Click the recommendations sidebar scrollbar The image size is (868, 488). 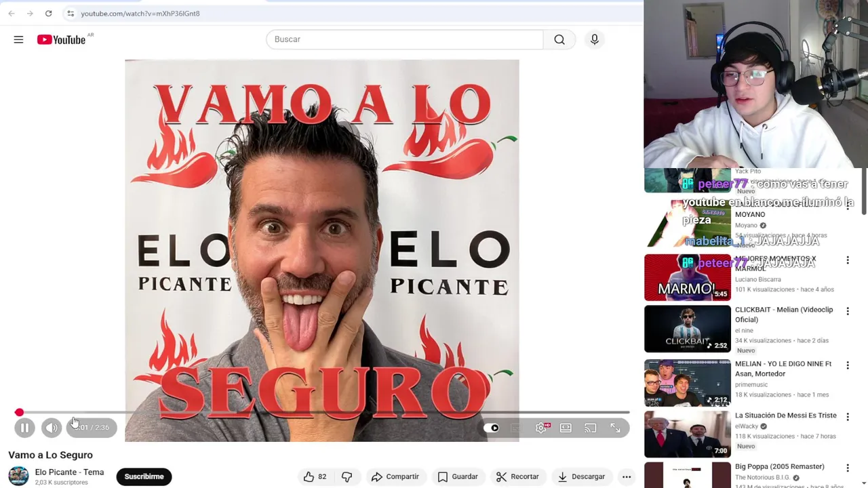click(865, 192)
